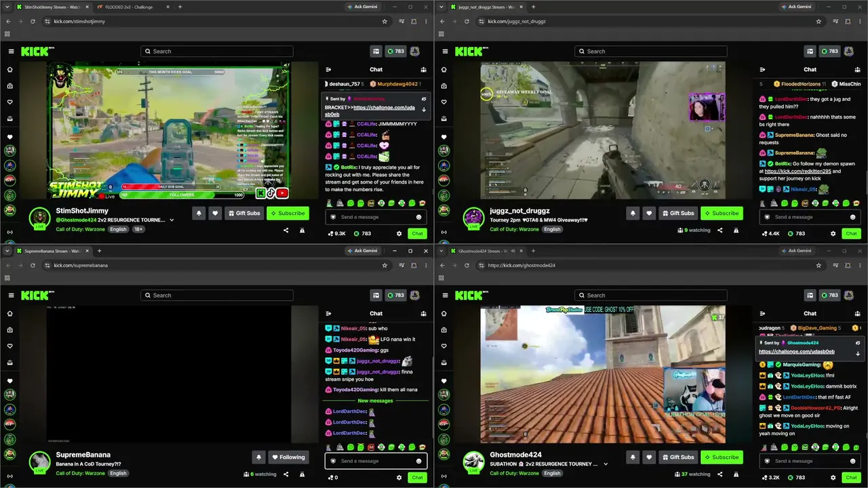Toggle notifications bell for StimShotJimmy

(199, 213)
